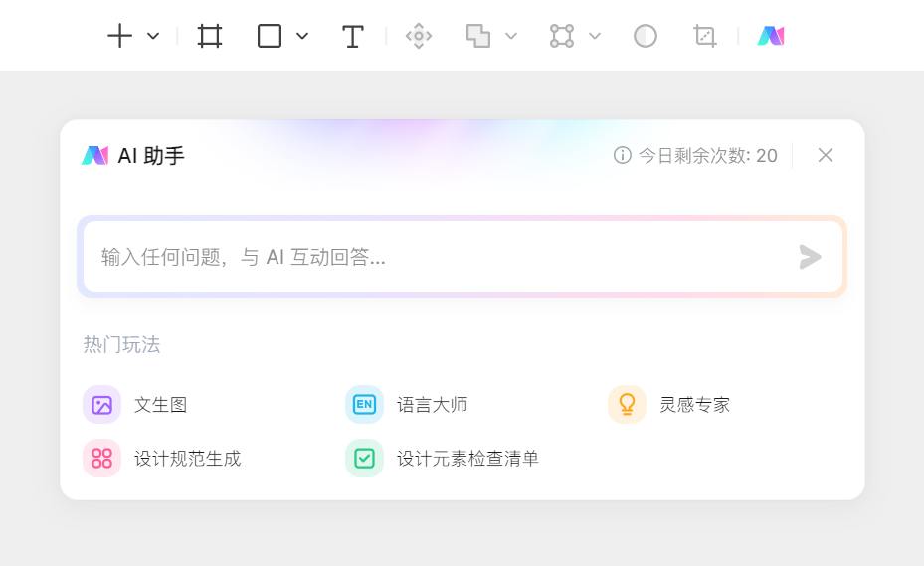Click the vector path edit icon

(x=562, y=36)
